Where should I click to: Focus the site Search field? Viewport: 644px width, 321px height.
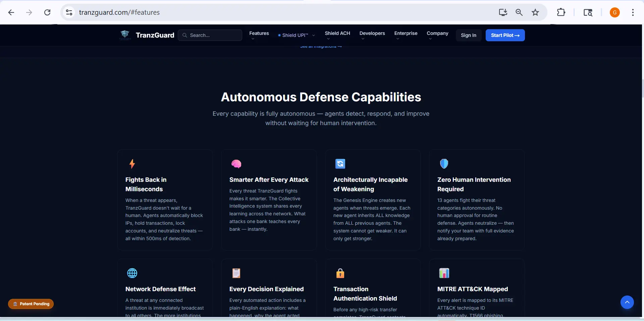[x=210, y=35]
